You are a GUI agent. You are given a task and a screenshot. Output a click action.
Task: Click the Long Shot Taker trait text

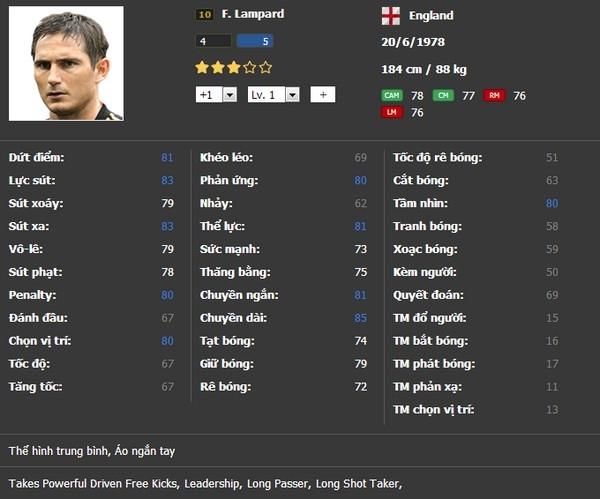(357, 484)
